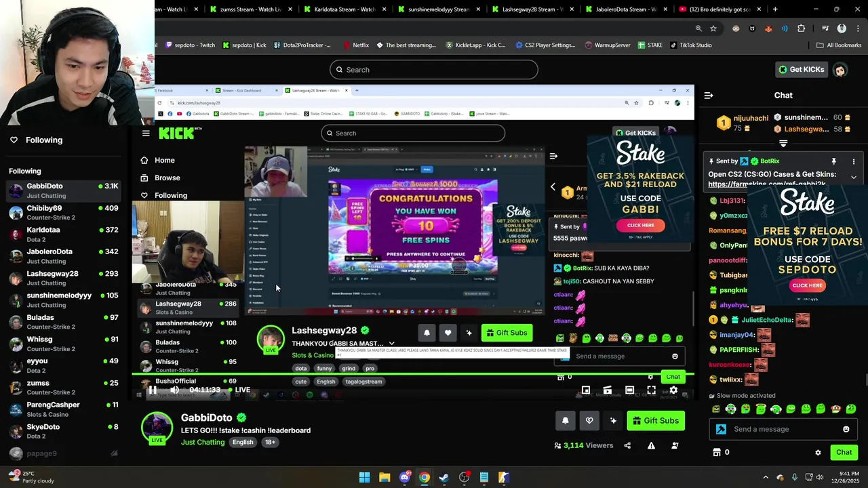The width and height of the screenshot is (868, 488).
Task: Open the Karldotaa channel in the sidebar
Action: point(64,234)
